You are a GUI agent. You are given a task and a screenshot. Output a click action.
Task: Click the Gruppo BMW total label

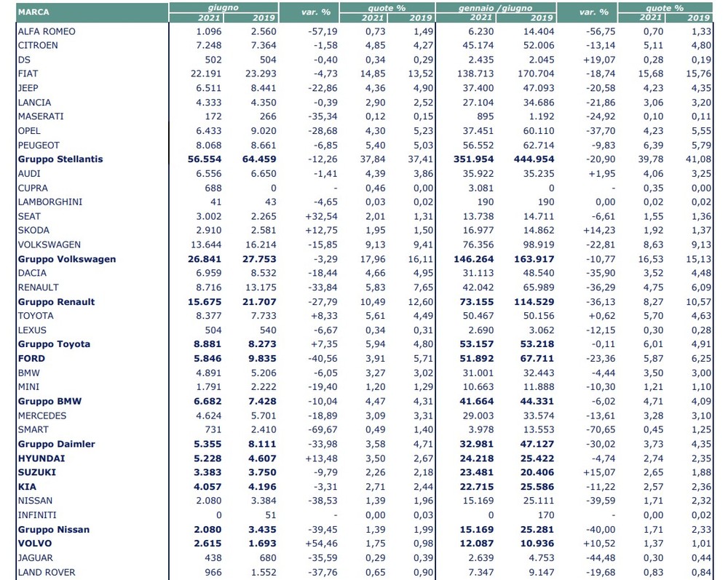pyautogui.click(x=50, y=402)
